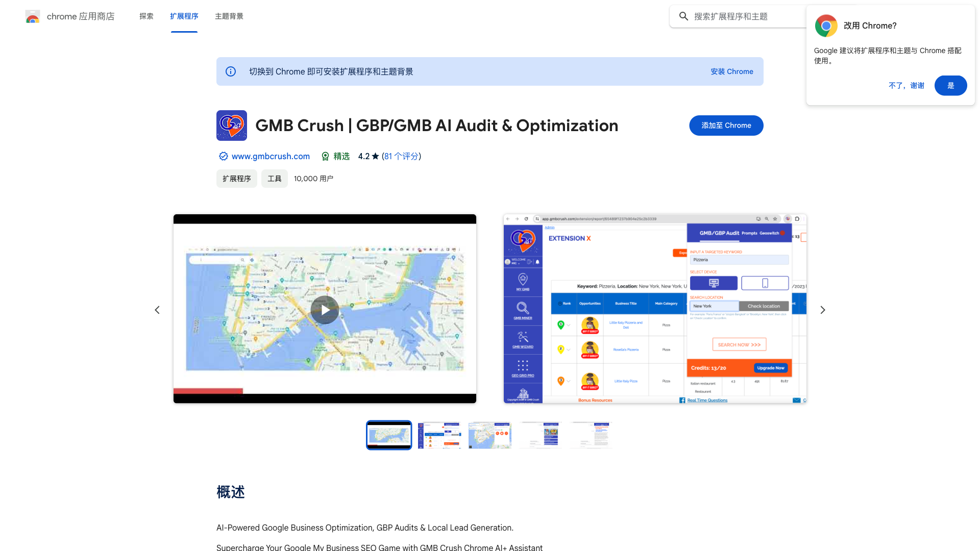Click the switch-to-Chrome banner message text
Viewport: 980px width, 551px height.
(x=331, y=71)
